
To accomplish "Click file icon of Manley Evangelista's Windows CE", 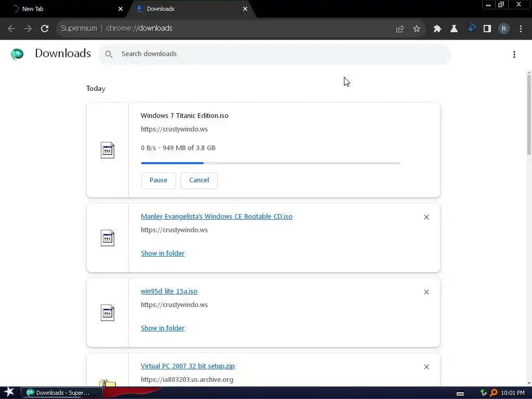I will (108, 238).
